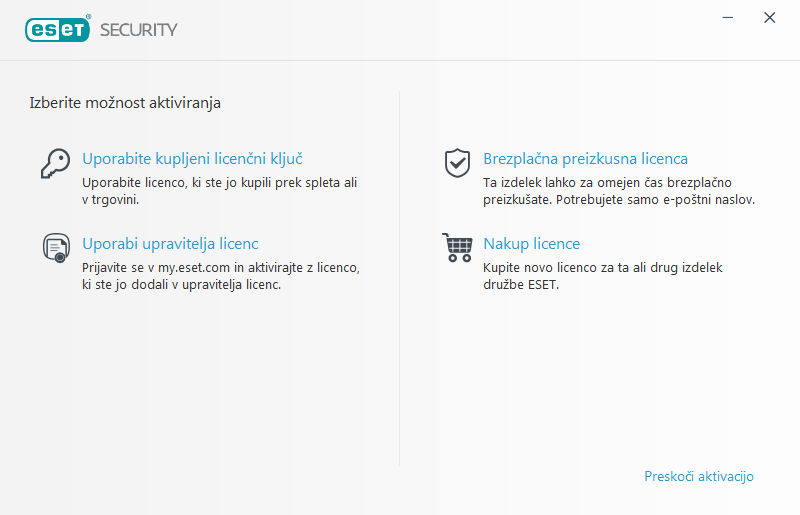Click the shield checkmark trial license icon
This screenshot has height=515, width=800.
pos(457,162)
